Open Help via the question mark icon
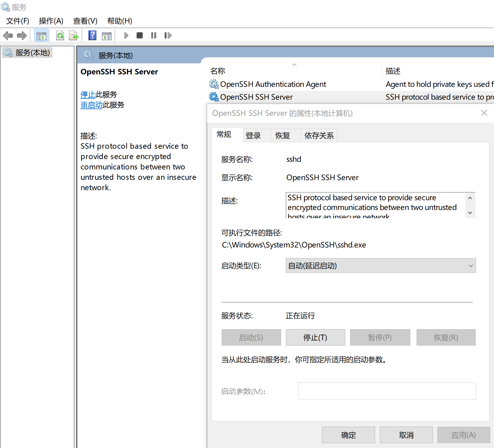 pos(92,35)
